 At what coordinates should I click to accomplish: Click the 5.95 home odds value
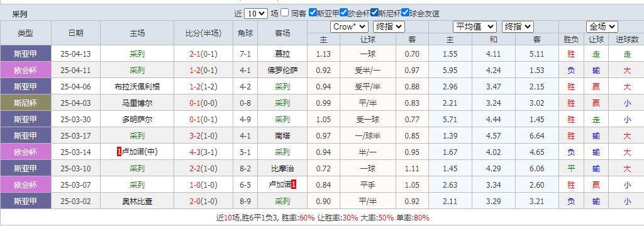450,71
